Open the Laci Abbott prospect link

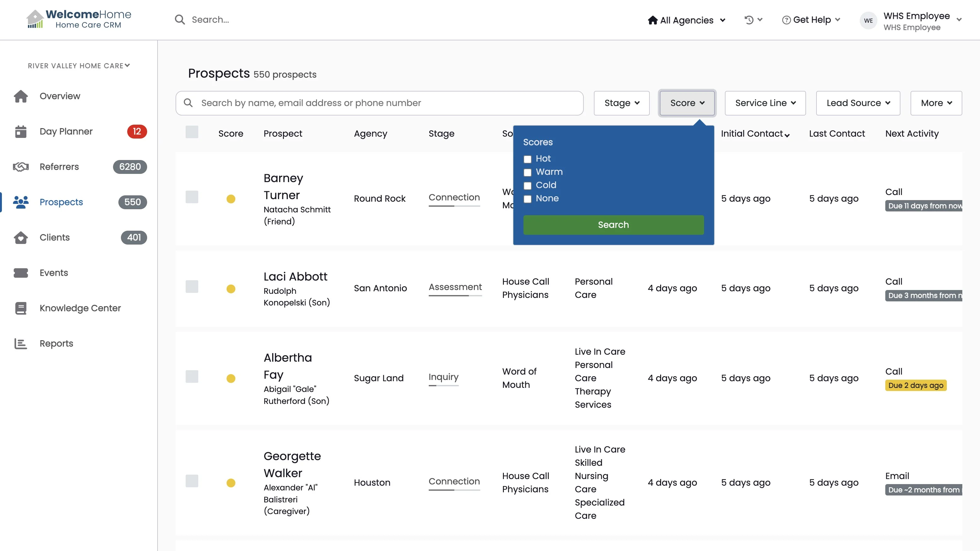[x=295, y=276]
